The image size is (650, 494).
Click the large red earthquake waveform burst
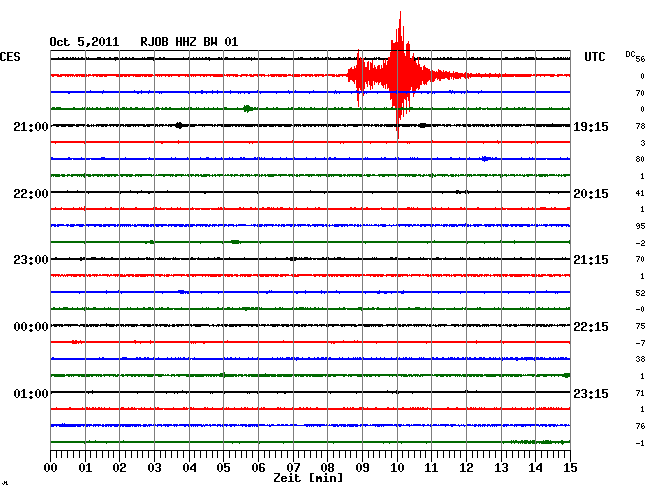[x=399, y=75]
